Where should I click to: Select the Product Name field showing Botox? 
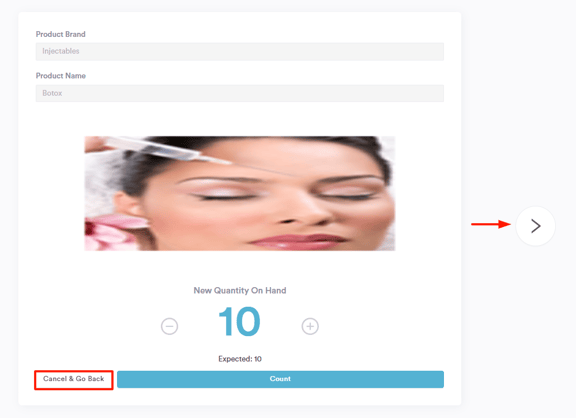(x=240, y=93)
